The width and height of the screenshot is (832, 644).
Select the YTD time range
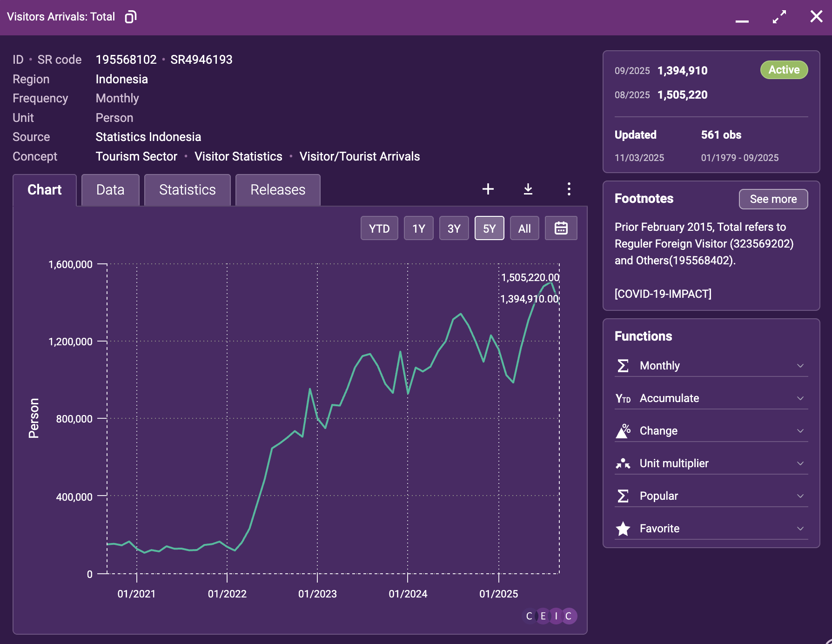pyautogui.click(x=379, y=228)
